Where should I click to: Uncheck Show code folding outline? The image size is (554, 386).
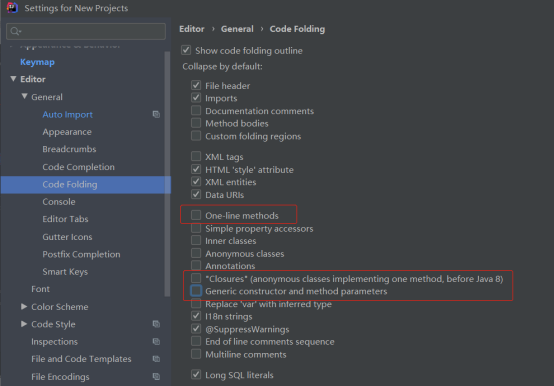186,50
